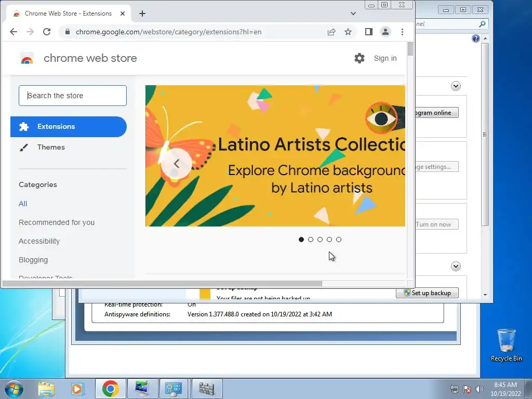The width and height of the screenshot is (532, 399).
Task: Reload the Chrome Web Store page
Action: (x=47, y=32)
